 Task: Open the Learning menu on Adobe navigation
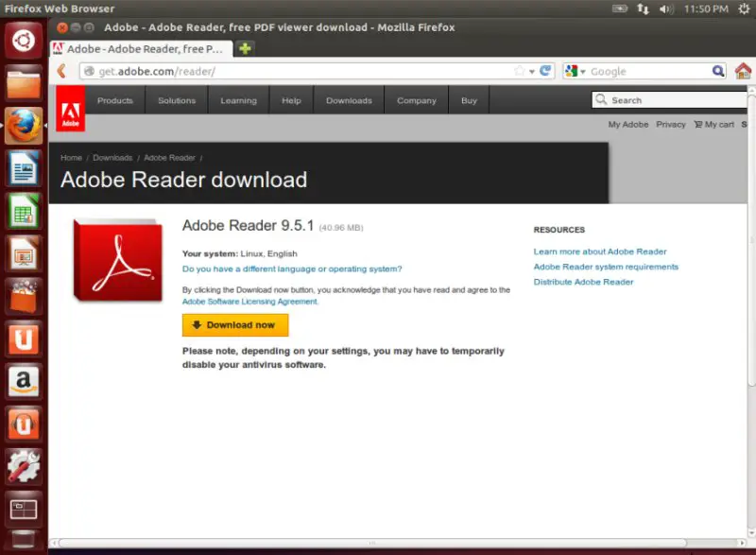[239, 100]
